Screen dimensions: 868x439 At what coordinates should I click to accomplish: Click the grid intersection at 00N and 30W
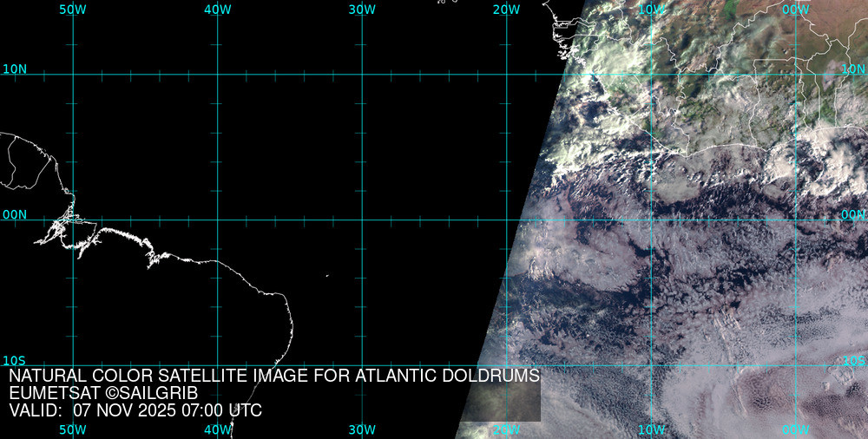tap(361, 219)
